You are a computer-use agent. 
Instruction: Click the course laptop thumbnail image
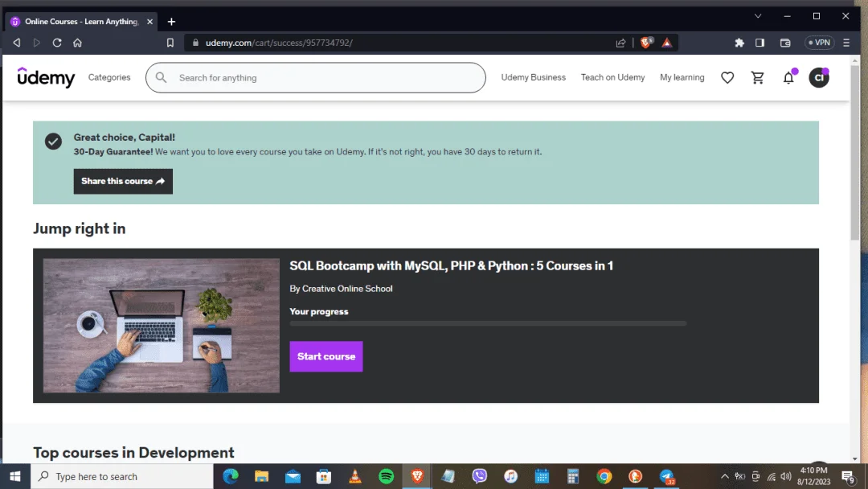[x=161, y=326]
